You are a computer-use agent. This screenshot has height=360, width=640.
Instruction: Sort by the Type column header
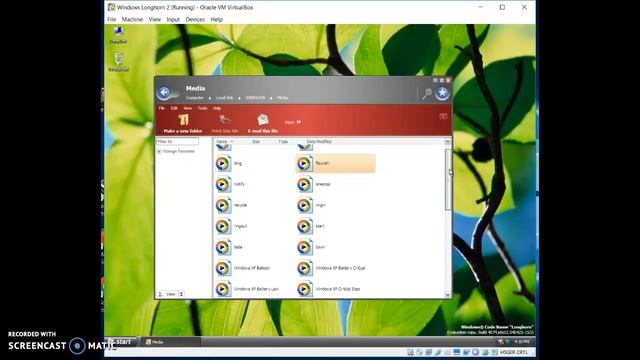[x=283, y=141]
